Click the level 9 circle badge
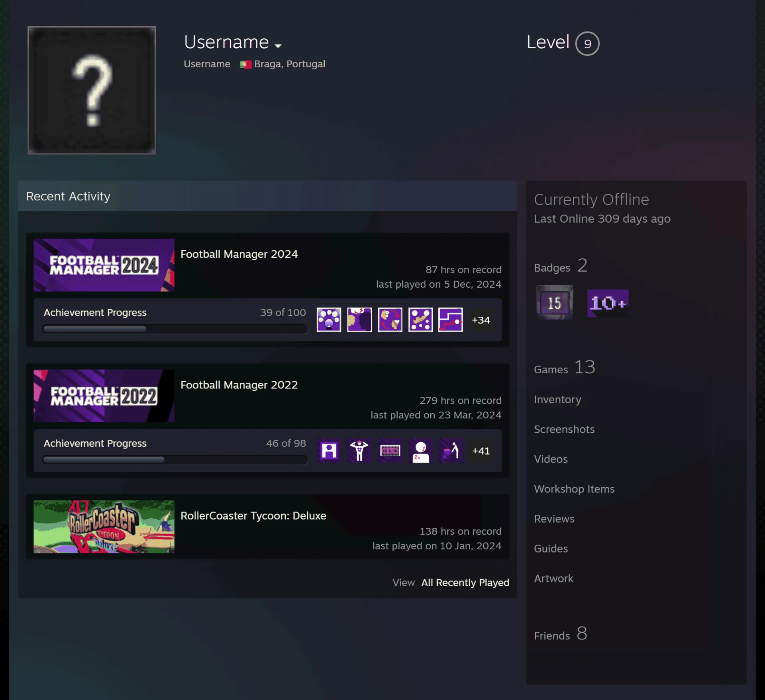The height and width of the screenshot is (700, 765). click(x=587, y=43)
